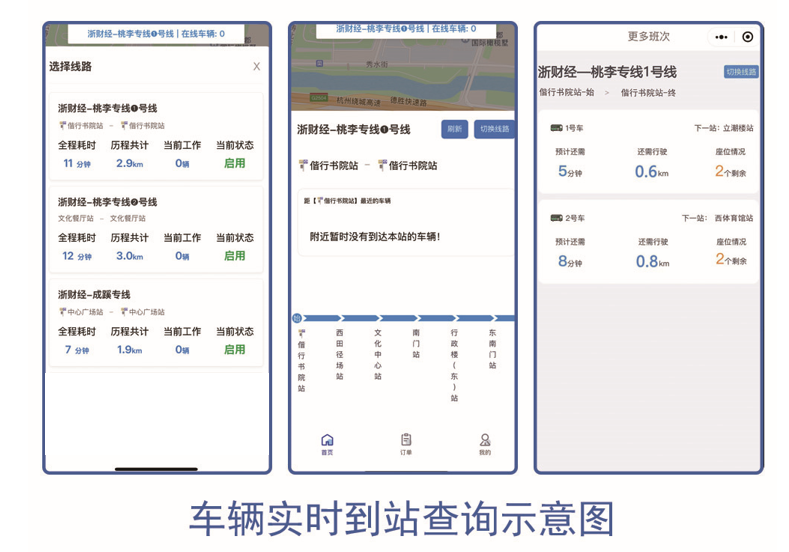
Task: Tap the circular start marker on route timeline
Action: pyautogui.click(x=297, y=318)
